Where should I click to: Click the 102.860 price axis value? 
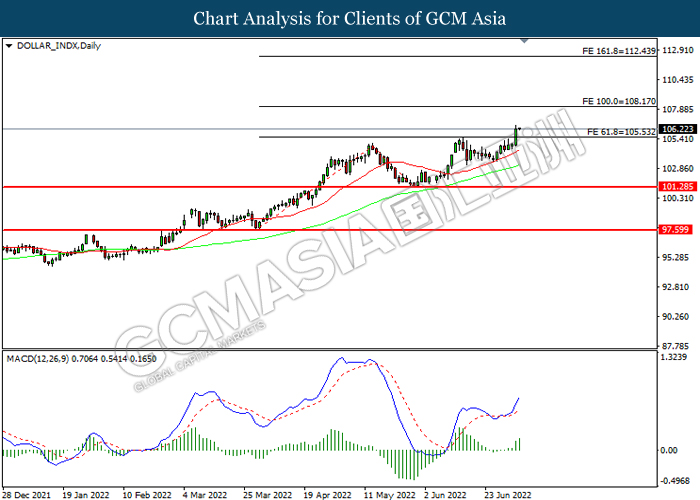tap(678, 169)
